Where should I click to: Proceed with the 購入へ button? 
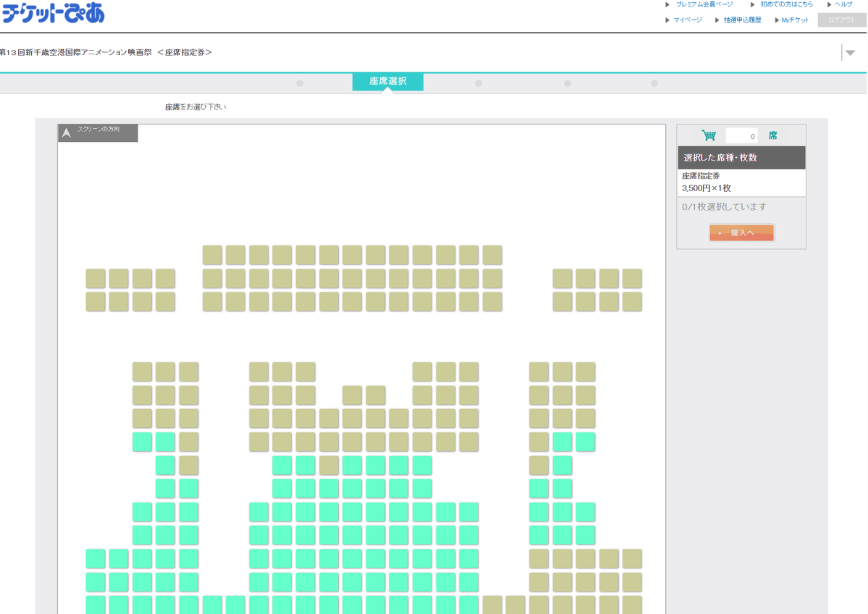pyautogui.click(x=742, y=232)
